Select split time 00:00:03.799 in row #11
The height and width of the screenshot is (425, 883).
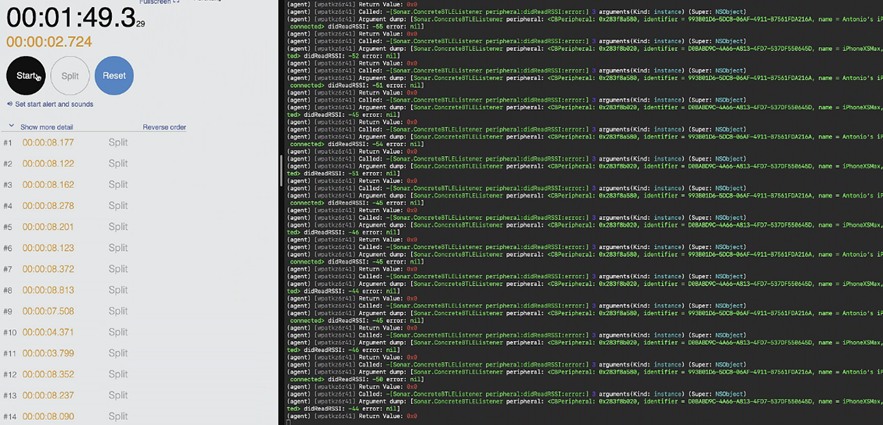(x=48, y=354)
